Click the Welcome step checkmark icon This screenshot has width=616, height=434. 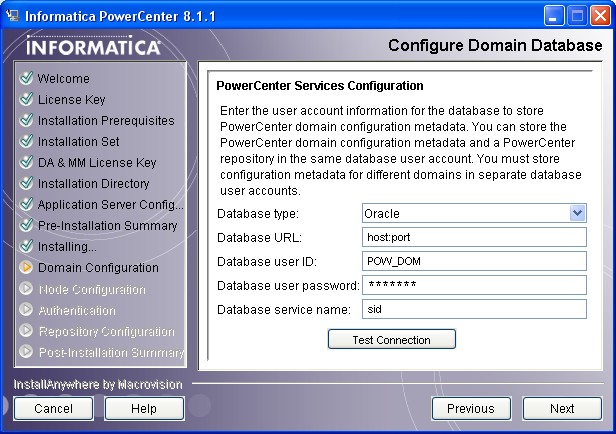[26, 78]
